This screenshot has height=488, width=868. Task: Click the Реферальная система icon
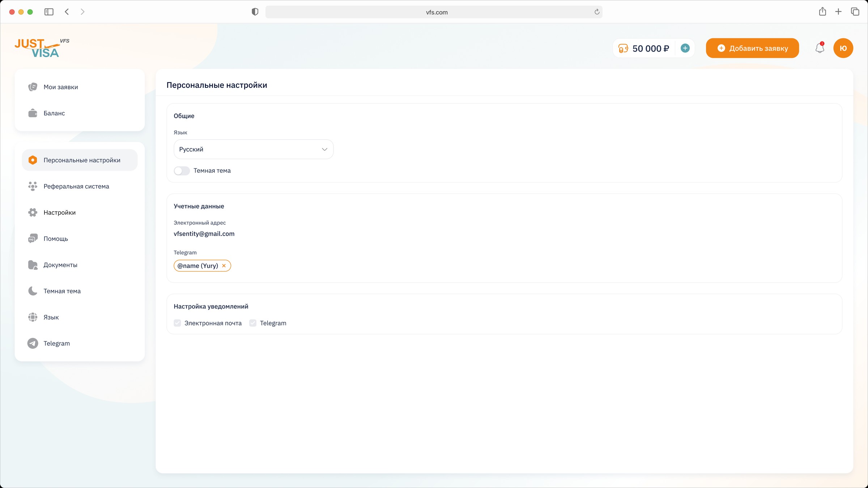33,186
